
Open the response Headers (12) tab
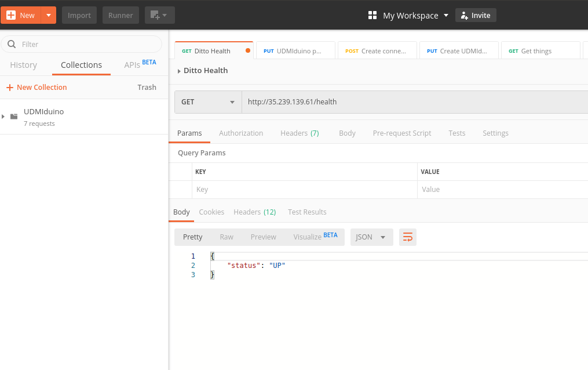(255, 212)
